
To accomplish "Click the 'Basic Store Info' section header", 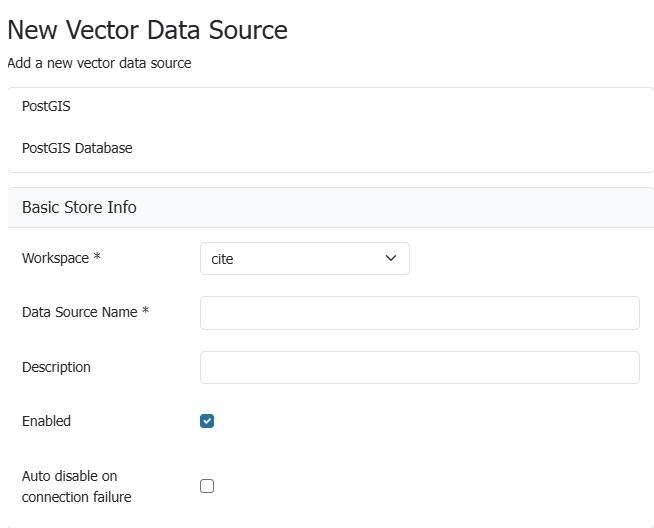I will (79, 207).
